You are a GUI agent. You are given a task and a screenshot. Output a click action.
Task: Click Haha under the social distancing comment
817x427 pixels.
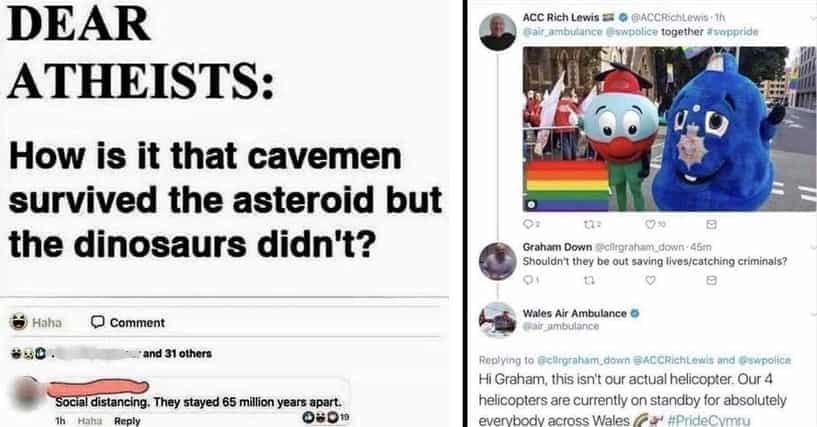point(90,421)
